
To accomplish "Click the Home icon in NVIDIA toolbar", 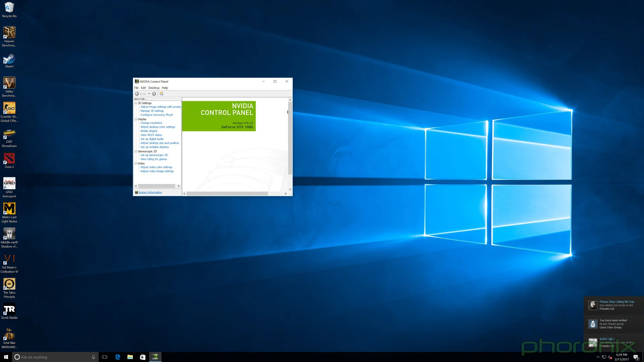I will (x=161, y=94).
